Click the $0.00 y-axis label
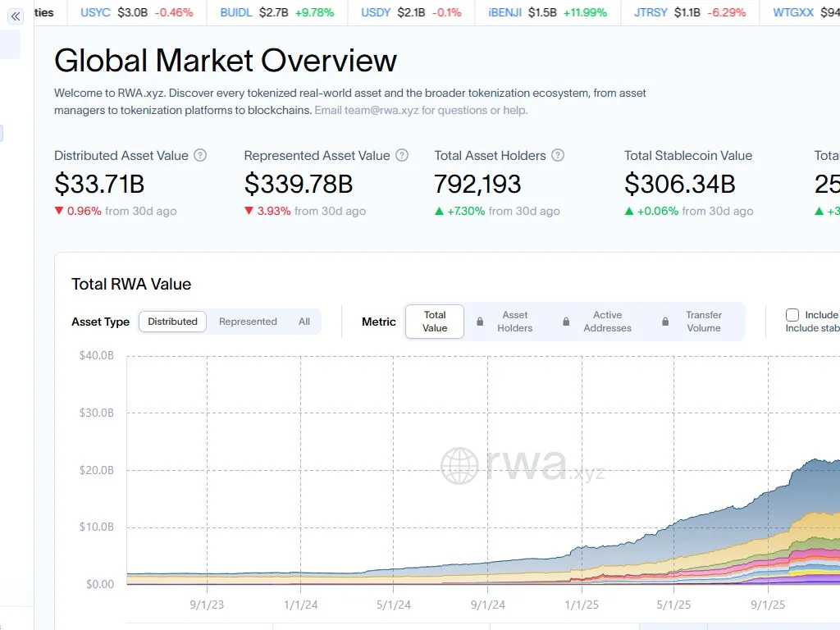 100,584
